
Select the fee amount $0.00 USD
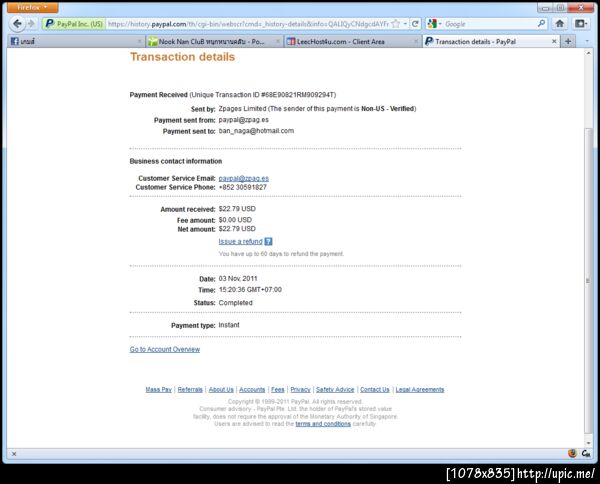pyautogui.click(x=235, y=220)
